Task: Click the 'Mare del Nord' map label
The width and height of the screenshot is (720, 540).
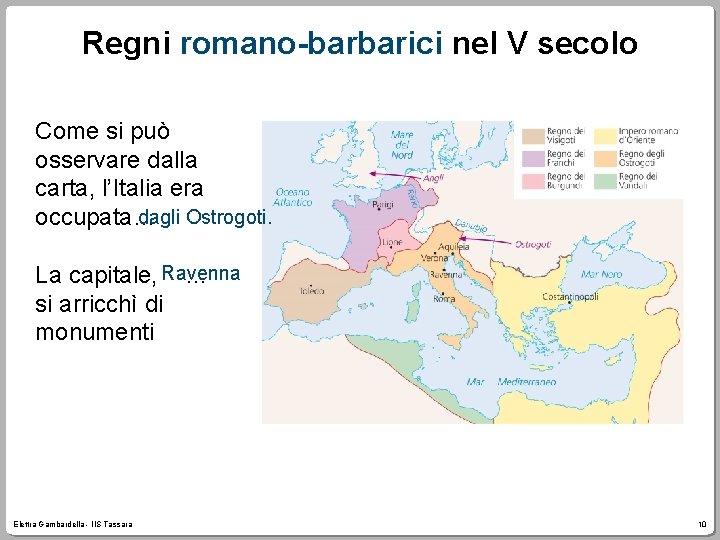Action: [x=402, y=145]
